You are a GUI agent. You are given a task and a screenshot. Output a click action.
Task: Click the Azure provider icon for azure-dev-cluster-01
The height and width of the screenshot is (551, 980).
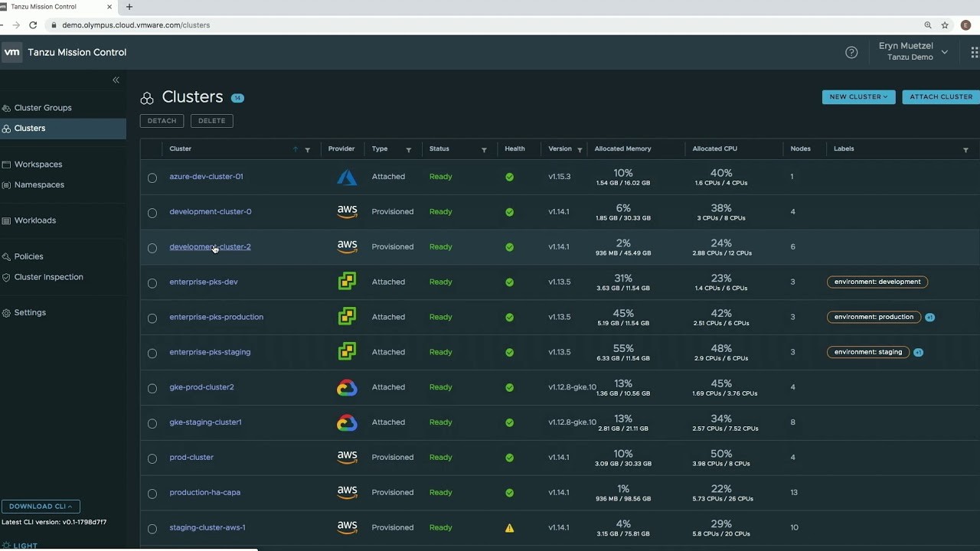[x=347, y=177]
